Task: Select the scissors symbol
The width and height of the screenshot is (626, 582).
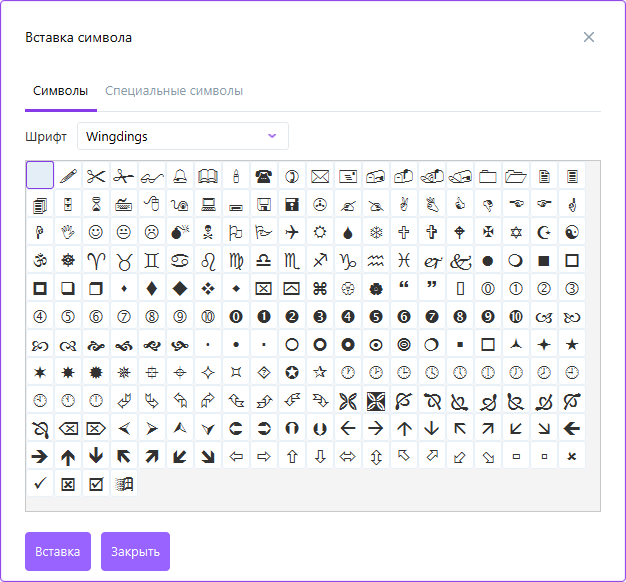Action: (x=96, y=176)
